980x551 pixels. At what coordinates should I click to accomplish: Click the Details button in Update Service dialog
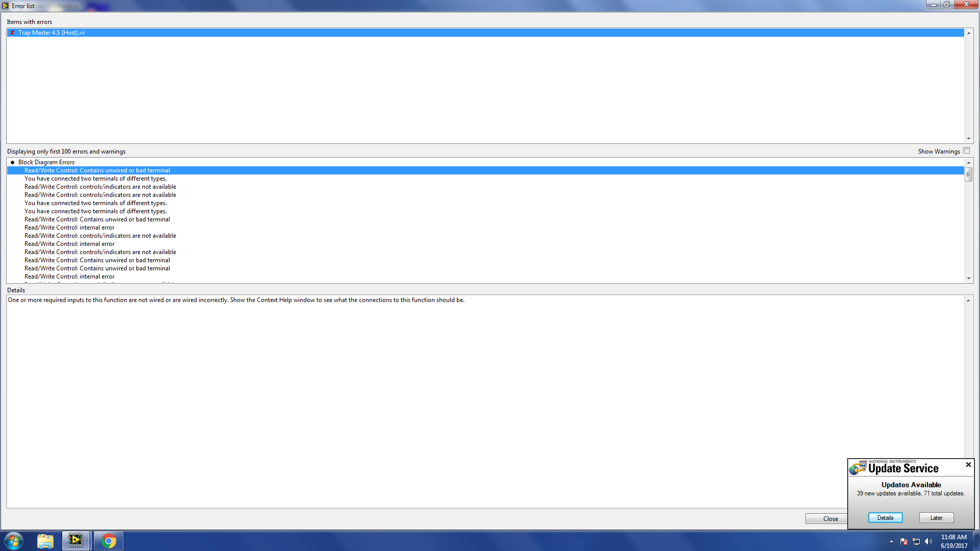885,517
